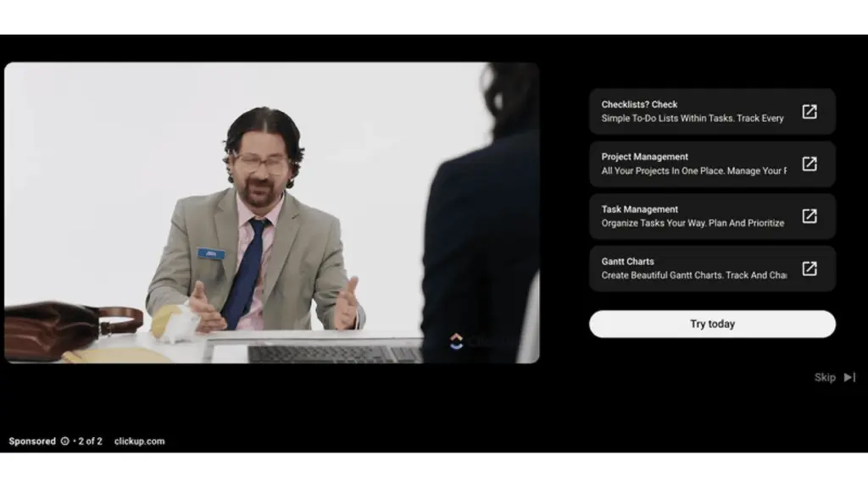Open external link icon on Checklists card

coord(810,112)
